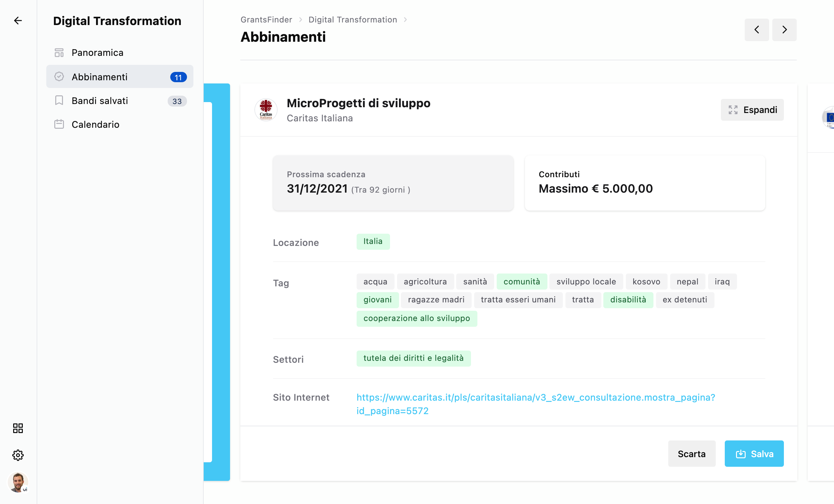Click the Espandi expand arrows icon
Viewport: 834px width, 504px height.
(733, 109)
